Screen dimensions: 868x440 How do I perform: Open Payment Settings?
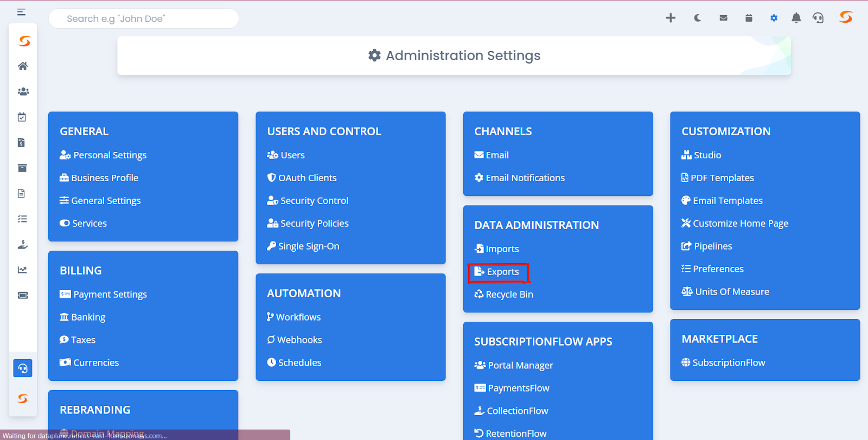(103, 295)
